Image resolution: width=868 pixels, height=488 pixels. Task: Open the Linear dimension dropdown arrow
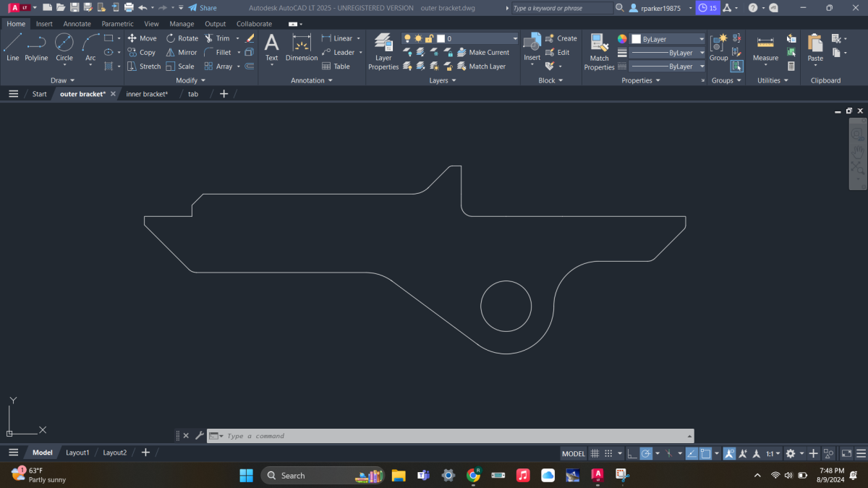pyautogui.click(x=359, y=38)
